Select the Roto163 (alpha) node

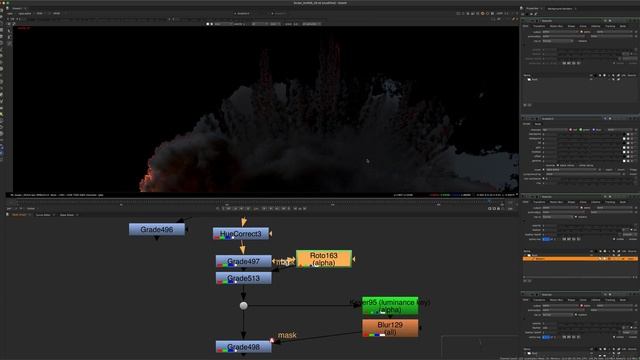(x=324, y=259)
